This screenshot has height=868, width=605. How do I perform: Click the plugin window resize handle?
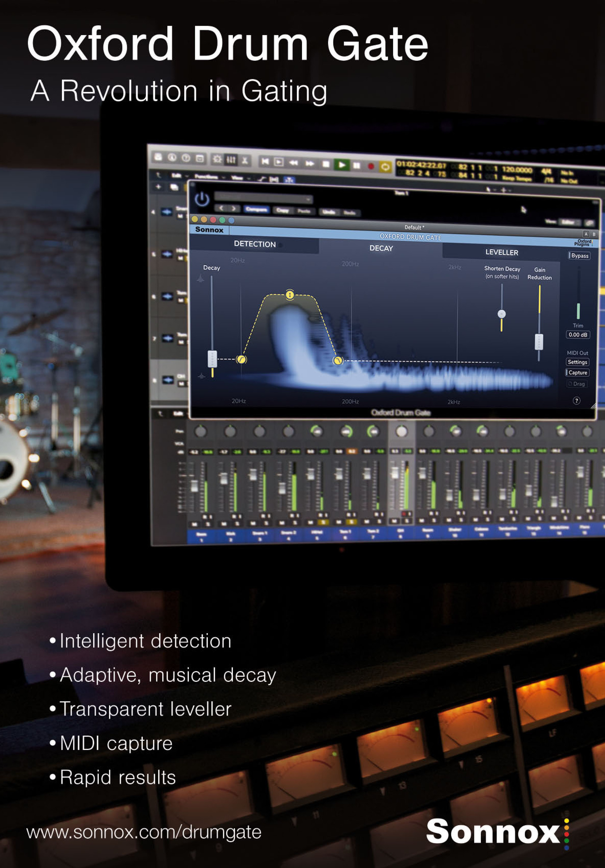pos(593,406)
